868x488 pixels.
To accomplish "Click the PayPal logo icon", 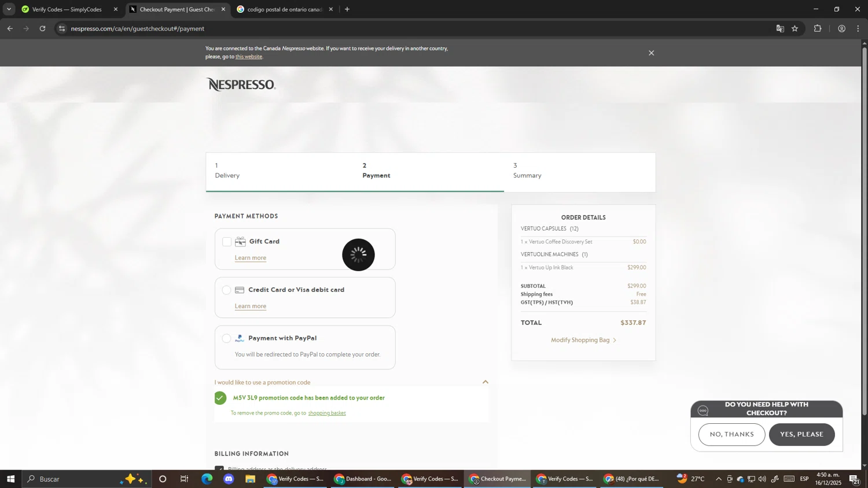I will click(x=240, y=338).
